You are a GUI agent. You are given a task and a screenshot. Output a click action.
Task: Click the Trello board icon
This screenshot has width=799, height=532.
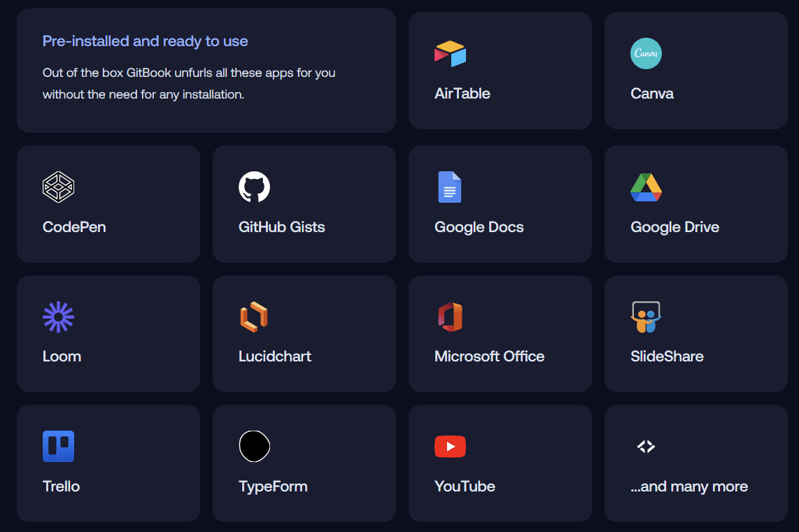pos(58,447)
